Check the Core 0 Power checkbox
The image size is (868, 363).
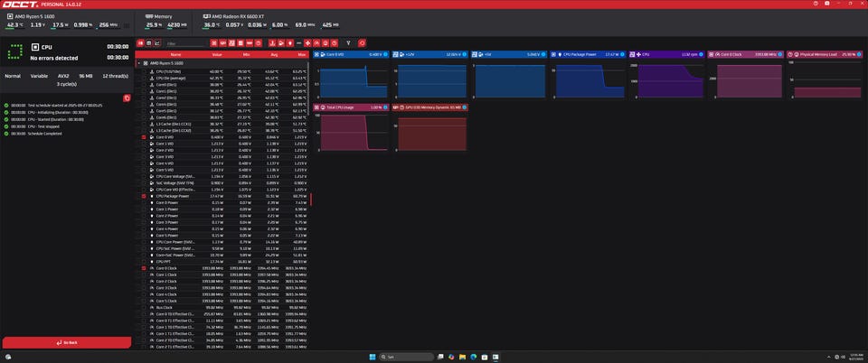144,203
